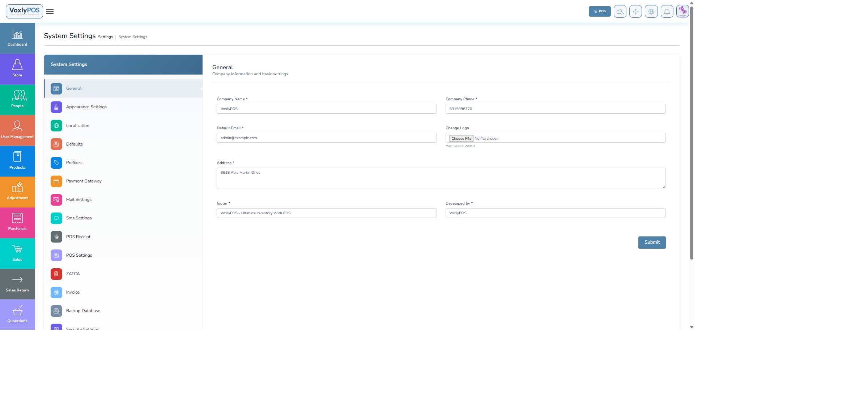
Task: Open the POS screen from the top toolbar
Action: point(599,11)
